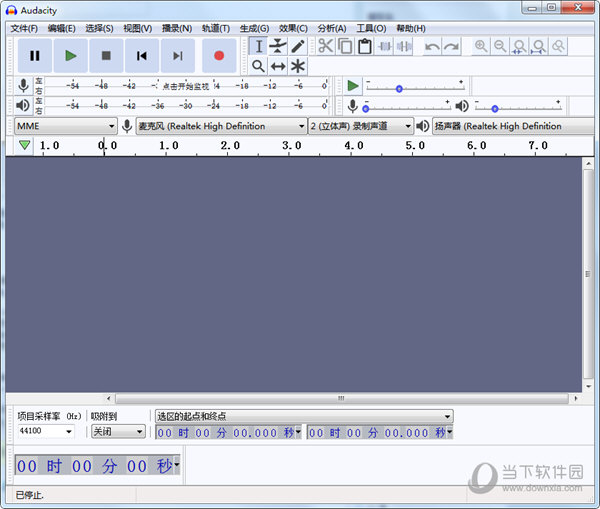600x509 pixels.
Task: Click recording meter to start monitoring
Action: (x=186, y=86)
